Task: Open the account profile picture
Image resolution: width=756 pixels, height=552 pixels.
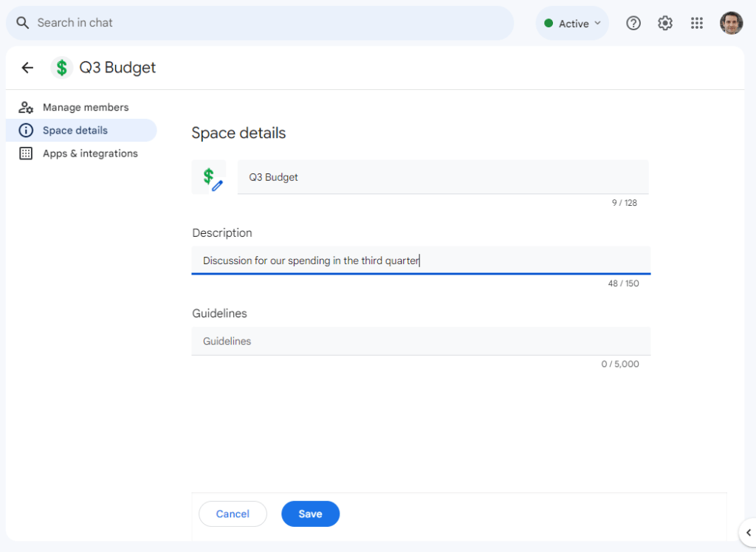Action: point(731,23)
